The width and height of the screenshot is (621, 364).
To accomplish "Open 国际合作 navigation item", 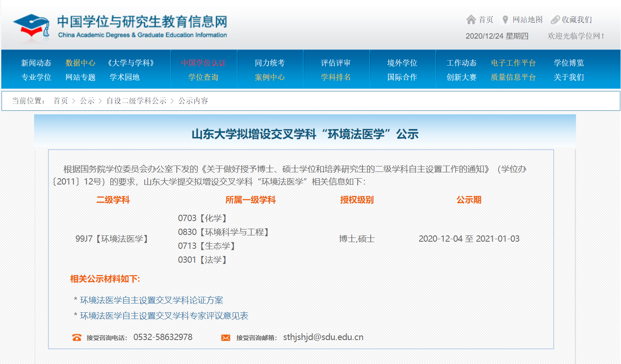I will coord(402,77).
